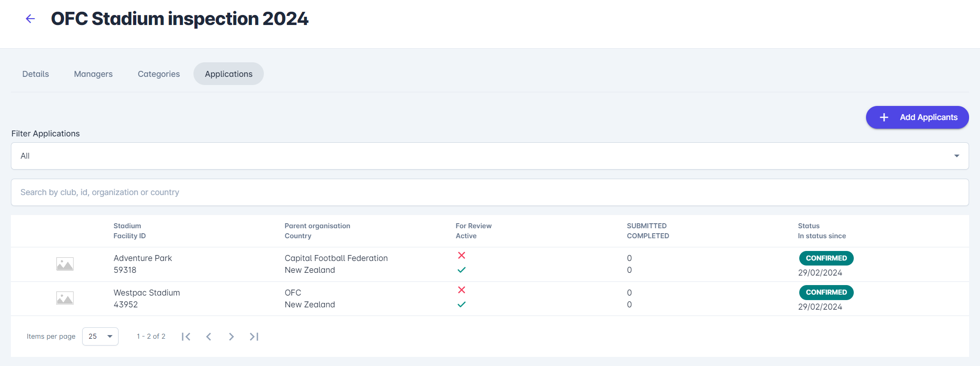980x366 pixels.
Task: Open the Filter Applications dropdown
Action: coord(490,156)
